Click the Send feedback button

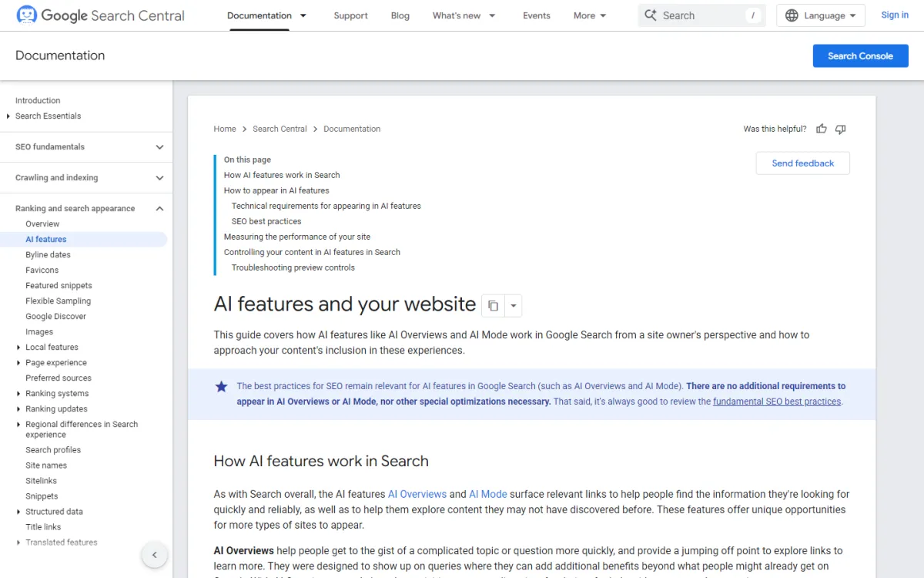click(x=803, y=163)
